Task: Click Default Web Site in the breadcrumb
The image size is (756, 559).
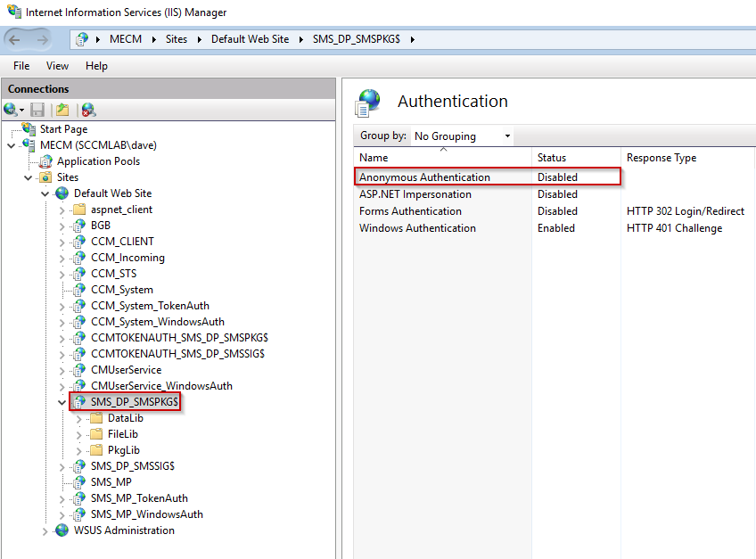Action: click(x=251, y=39)
